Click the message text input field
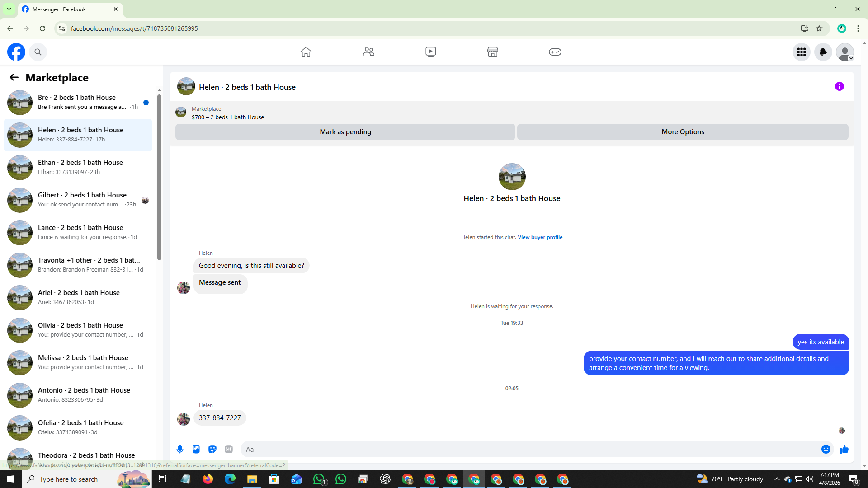Screen dimensions: 868x488 pyautogui.click(x=529, y=449)
